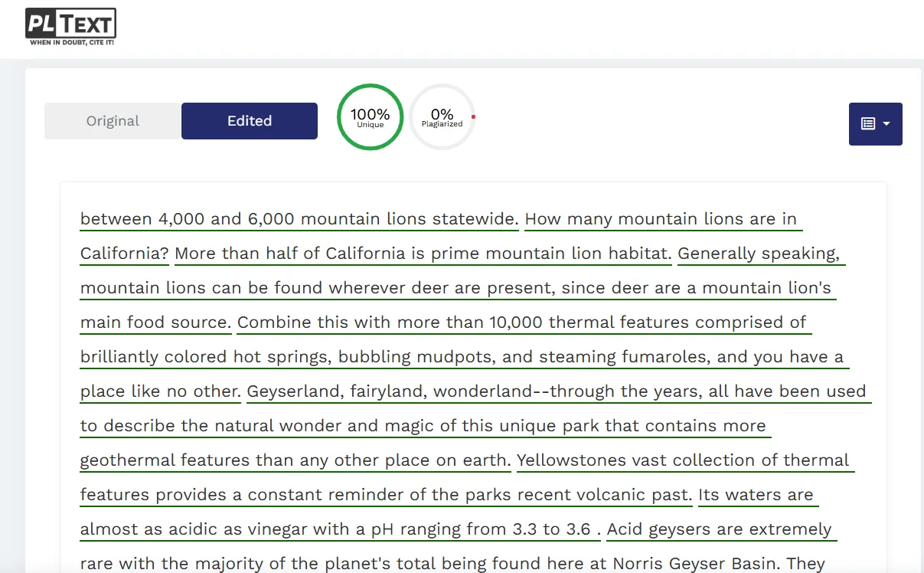The width and height of the screenshot is (924, 573).
Task: Select the Edited tab
Action: [250, 121]
